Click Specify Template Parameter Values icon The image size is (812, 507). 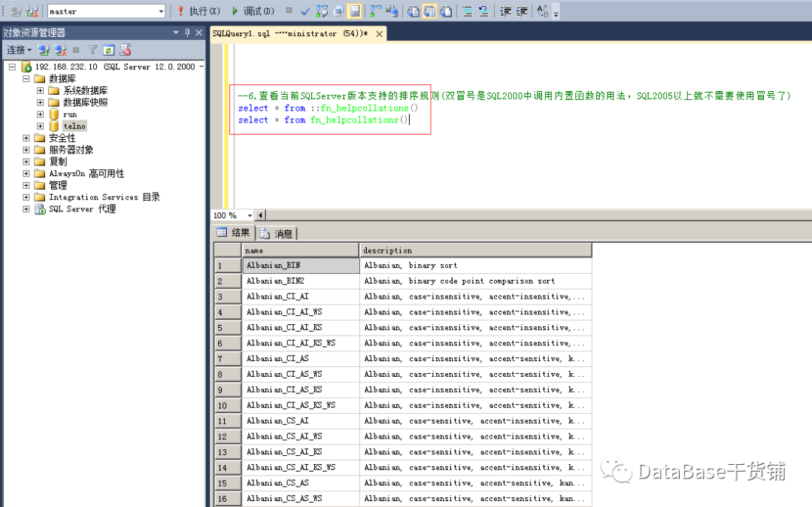pyautogui.click(x=542, y=11)
